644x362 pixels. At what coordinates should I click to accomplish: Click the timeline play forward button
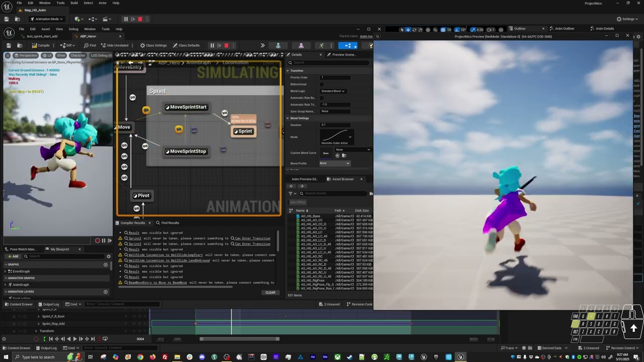coord(75,339)
